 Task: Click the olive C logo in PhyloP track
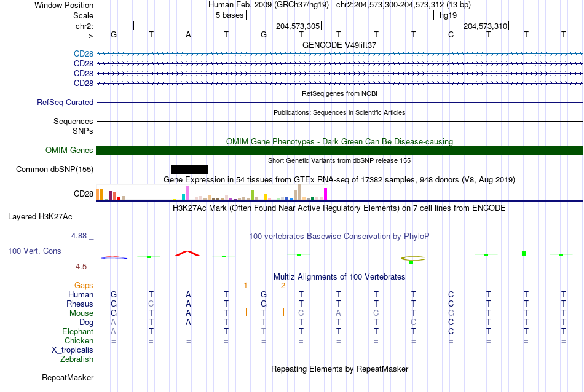coord(413,258)
